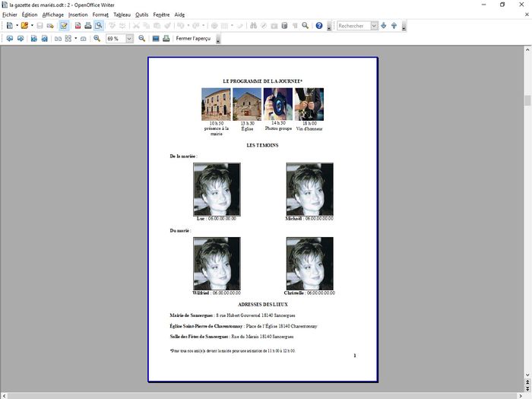532x399 pixels.
Task: Click the portrait photo above Luc
Action: [217, 189]
